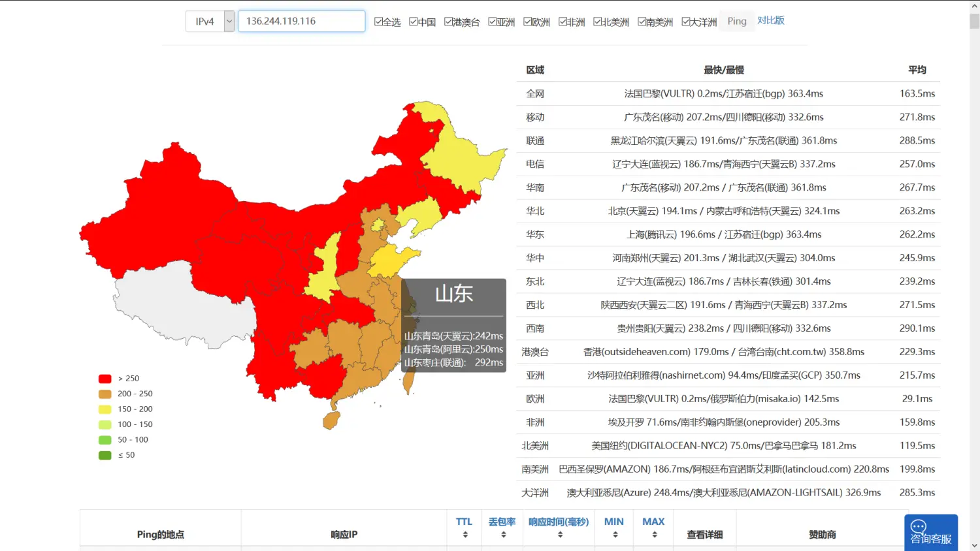Sort by TTL column arrows
The height and width of the screenshot is (551, 980).
(465, 535)
